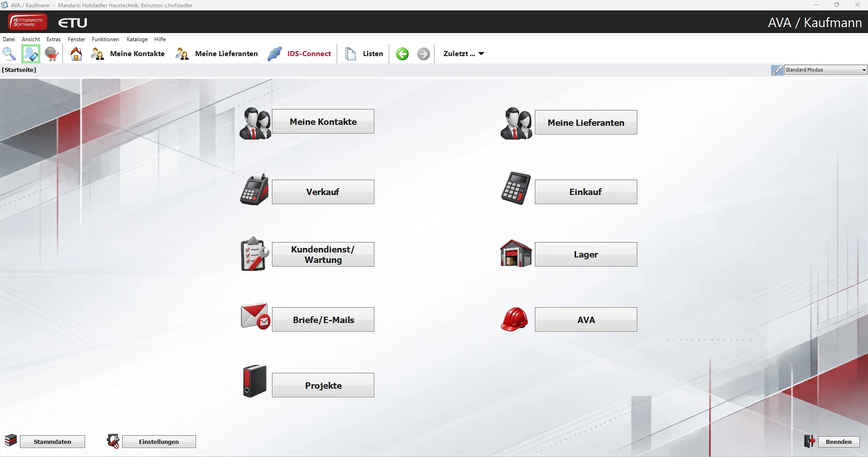
Task: Click the Listen document icon
Action: 351,54
